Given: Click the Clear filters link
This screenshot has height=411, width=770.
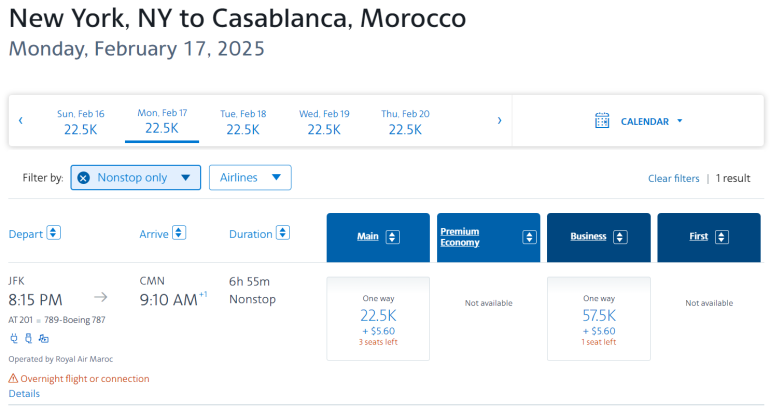Looking at the screenshot, I should point(673,178).
